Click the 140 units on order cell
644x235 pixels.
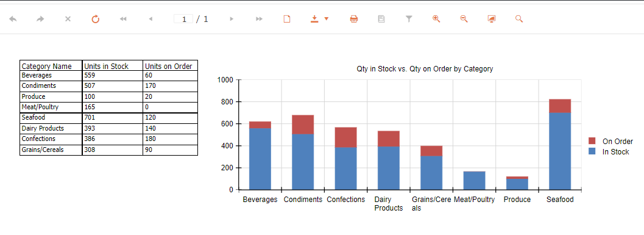click(x=171, y=128)
